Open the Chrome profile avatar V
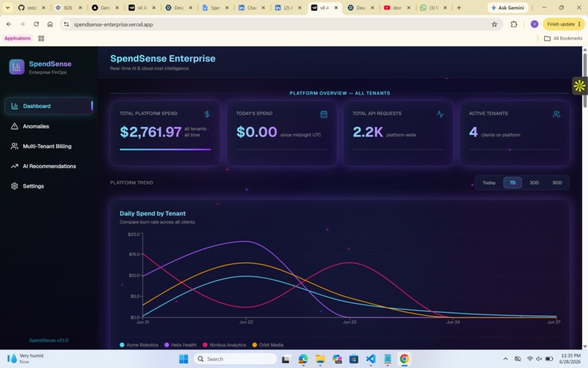 (x=534, y=24)
